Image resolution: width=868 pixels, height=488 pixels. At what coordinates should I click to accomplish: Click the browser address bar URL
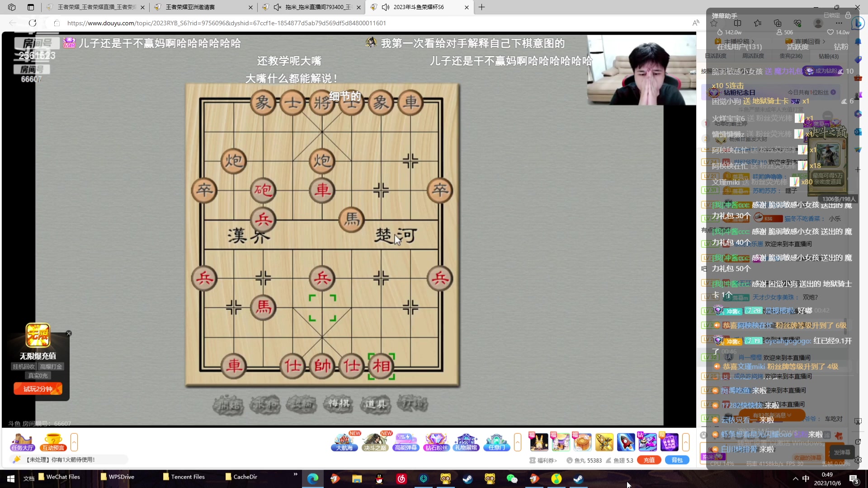(x=226, y=23)
